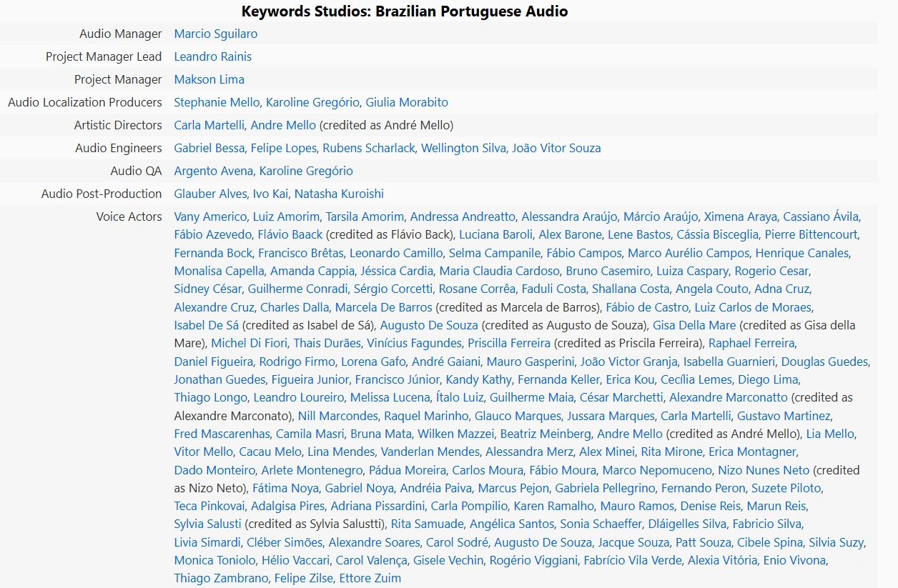Click Sylvia Salusti link
The width and height of the screenshot is (898, 588).
208,524
